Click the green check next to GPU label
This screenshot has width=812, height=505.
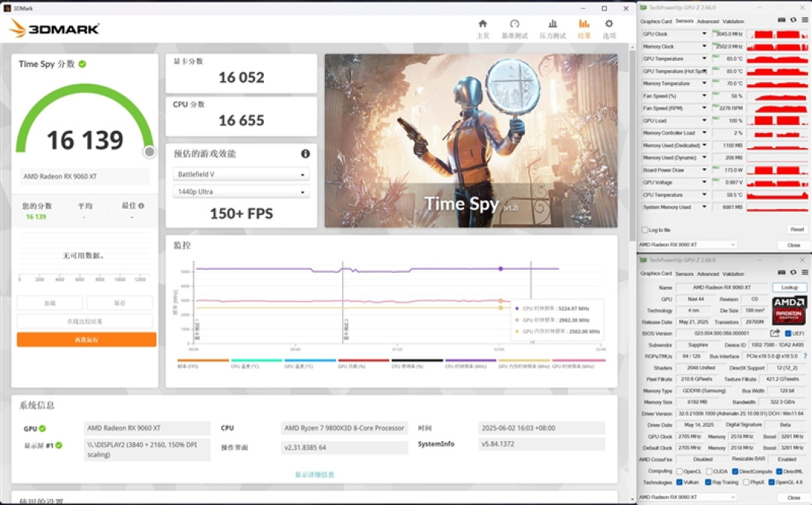[42, 428]
